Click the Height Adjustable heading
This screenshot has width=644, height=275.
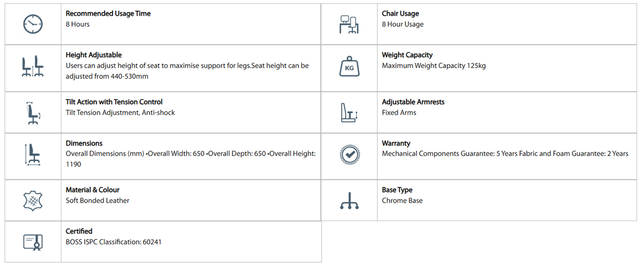[x=94, y=55]
